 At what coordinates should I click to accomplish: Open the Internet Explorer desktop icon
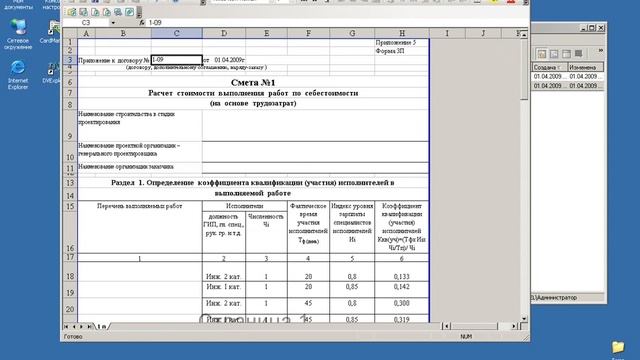[x=18, y=74]
